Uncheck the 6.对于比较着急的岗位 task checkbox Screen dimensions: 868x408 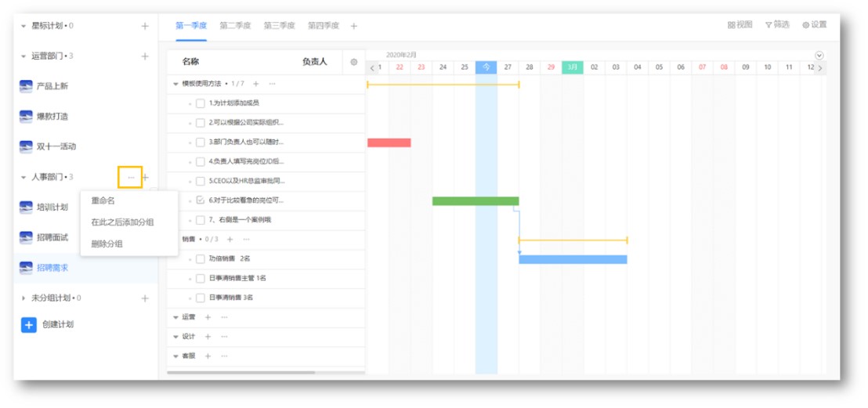201,200
